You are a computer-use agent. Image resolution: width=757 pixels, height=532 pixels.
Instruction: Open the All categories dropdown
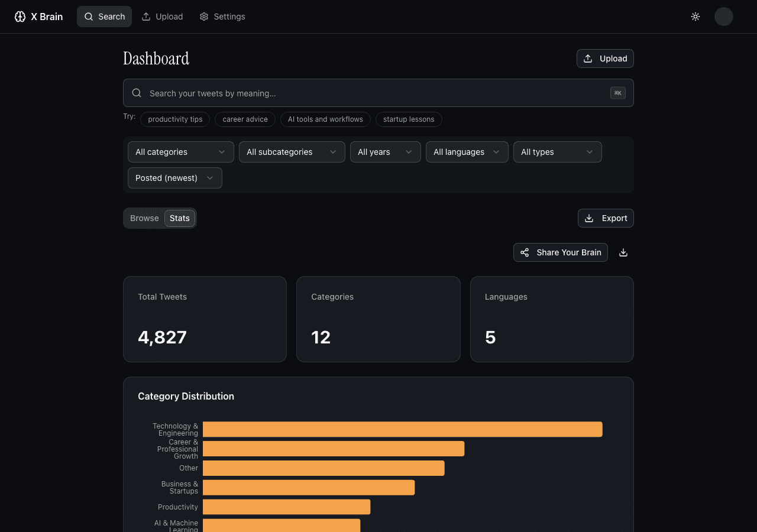coord(181,152)
